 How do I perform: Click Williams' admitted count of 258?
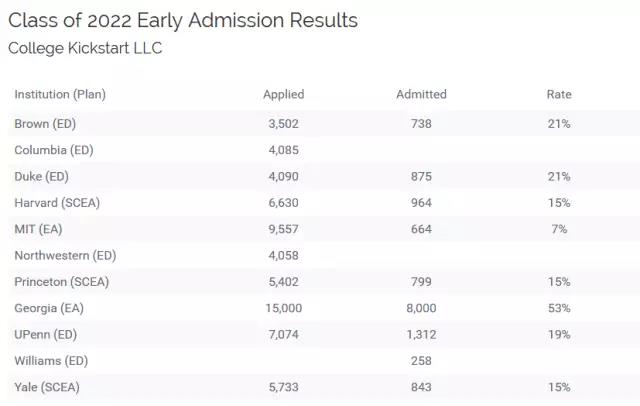pyautogui.click(x=421, y=360)
